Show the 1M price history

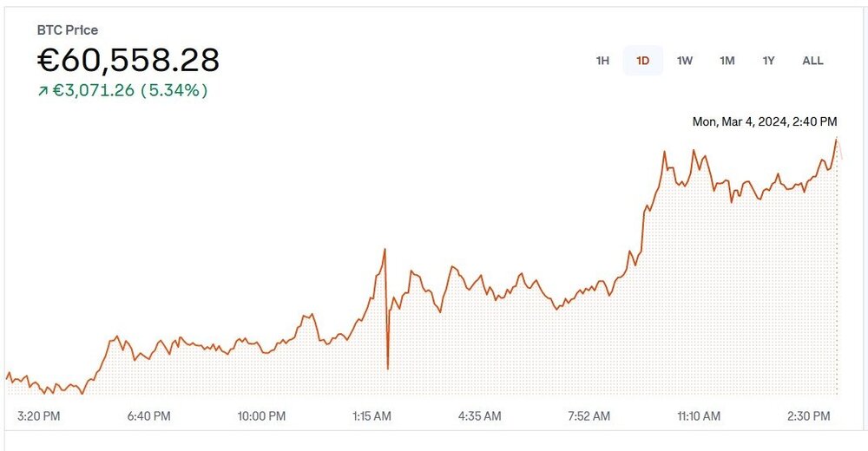pos(727,61)
